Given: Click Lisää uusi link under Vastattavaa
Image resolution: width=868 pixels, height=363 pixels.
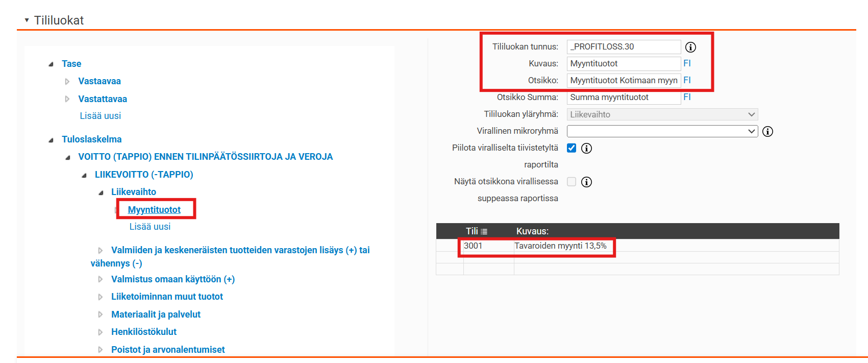Looking at the screenshot, I should (101, 116).
